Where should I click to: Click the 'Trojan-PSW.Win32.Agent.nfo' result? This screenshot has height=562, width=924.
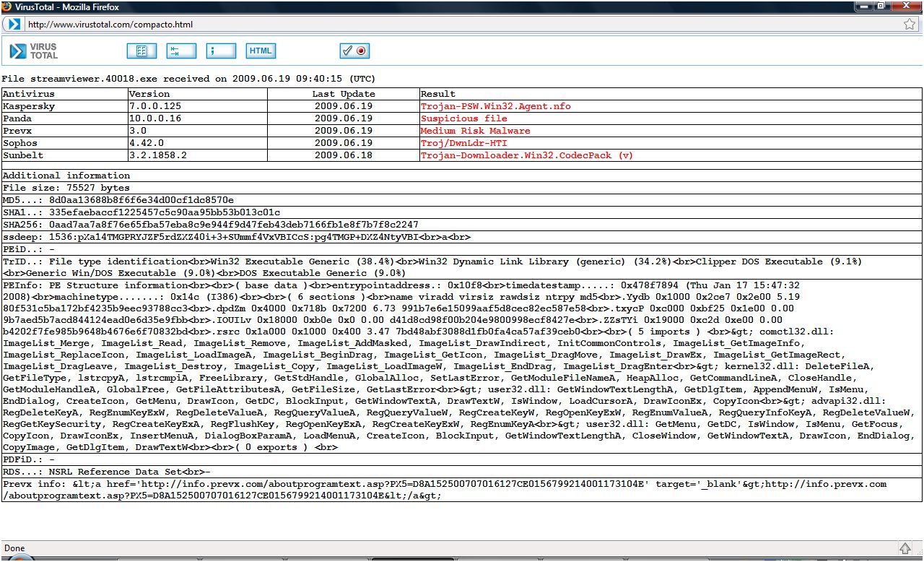[x=496, y=106]
